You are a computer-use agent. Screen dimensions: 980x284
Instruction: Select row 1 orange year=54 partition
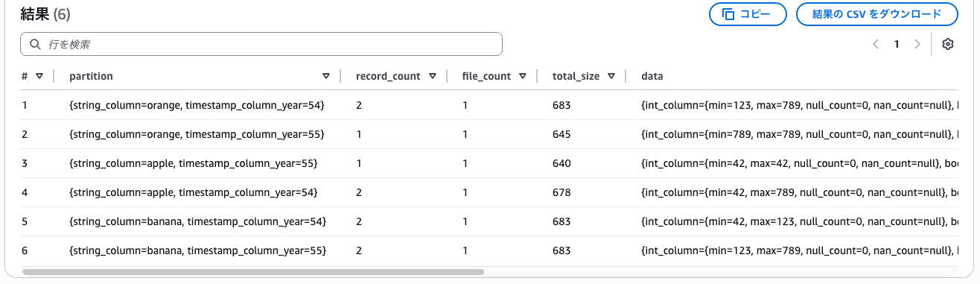[x=197, y=105]
